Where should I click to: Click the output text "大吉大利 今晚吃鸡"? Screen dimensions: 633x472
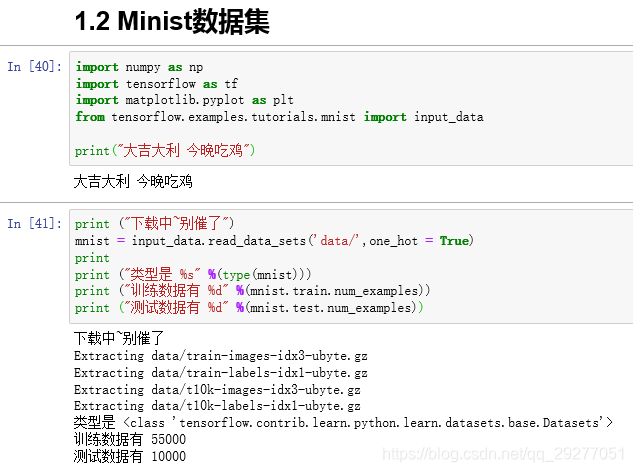[133, 182]
